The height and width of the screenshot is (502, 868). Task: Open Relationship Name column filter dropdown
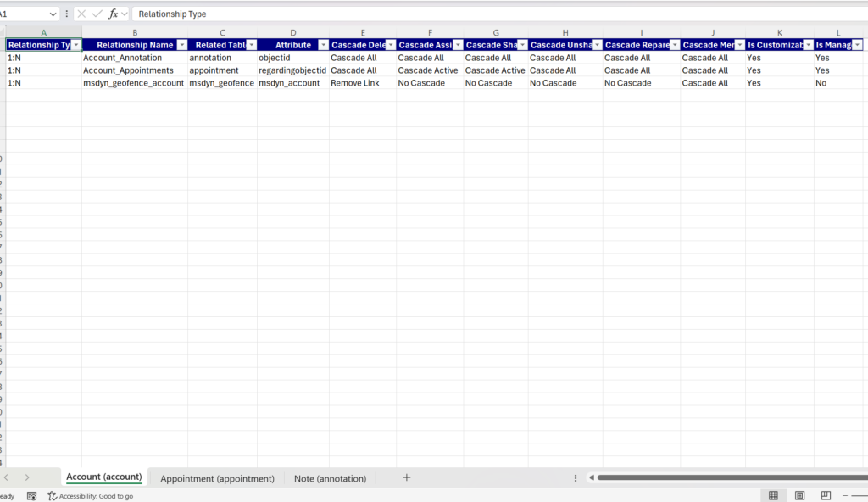pos(181,45)
